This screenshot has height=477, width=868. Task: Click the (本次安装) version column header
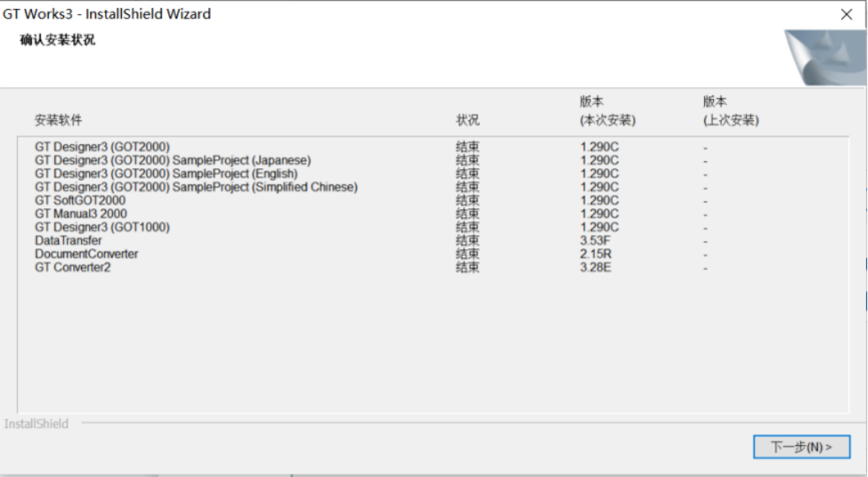point(608,120)
